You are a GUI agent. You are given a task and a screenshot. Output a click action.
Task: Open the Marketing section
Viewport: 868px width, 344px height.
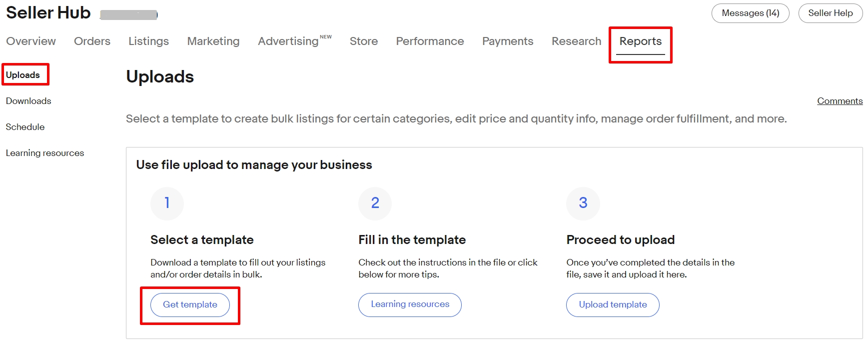213,41
